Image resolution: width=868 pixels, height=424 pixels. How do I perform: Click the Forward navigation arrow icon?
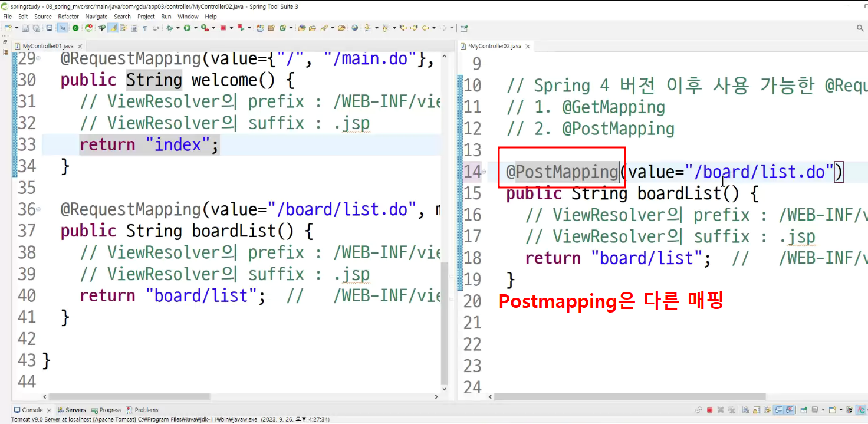(x=443, y=28)
